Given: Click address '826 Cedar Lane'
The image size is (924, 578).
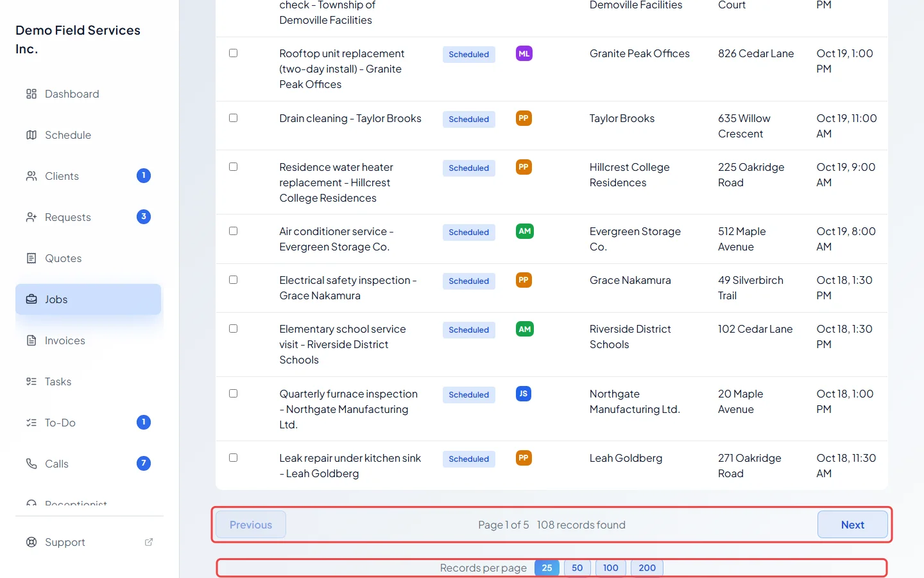Looking at the screenshot, I should tap(756, 53).
